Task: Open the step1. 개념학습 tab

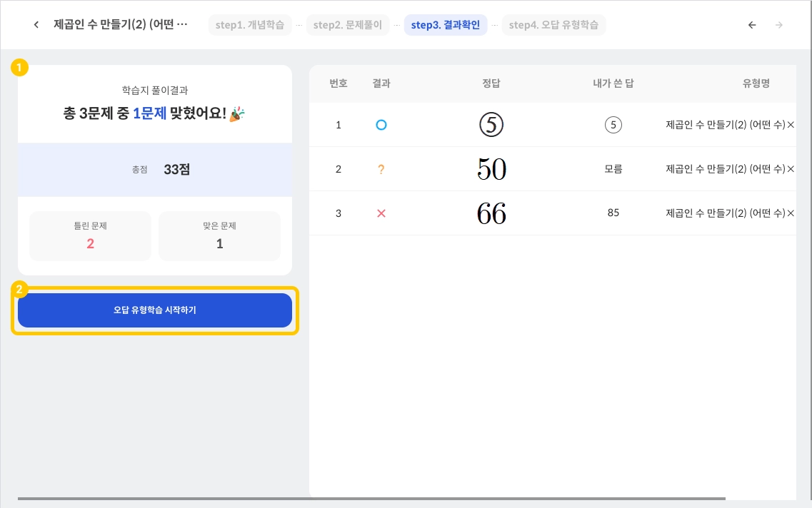Action: pos(249,25)
